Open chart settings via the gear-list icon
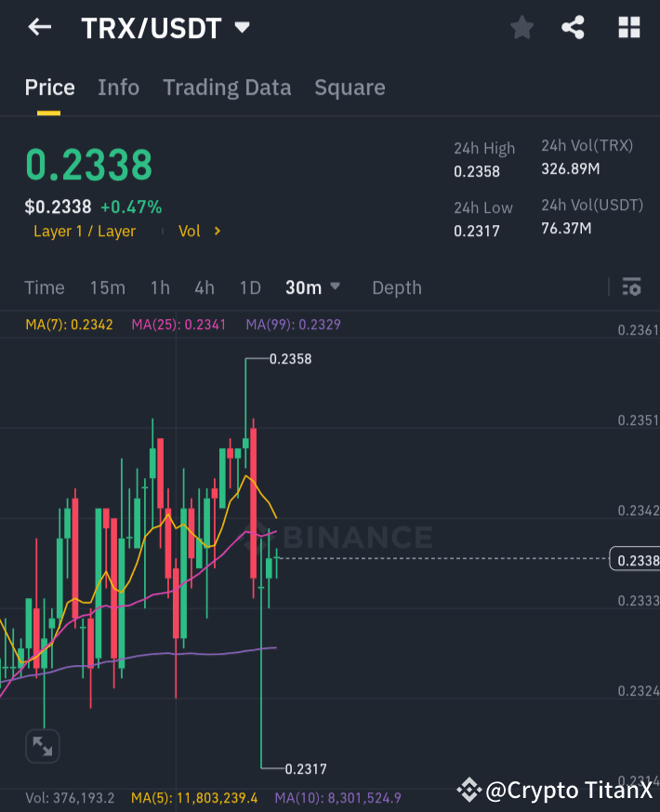The width and height of the screenshot is (660, 812). coord(631,287)
